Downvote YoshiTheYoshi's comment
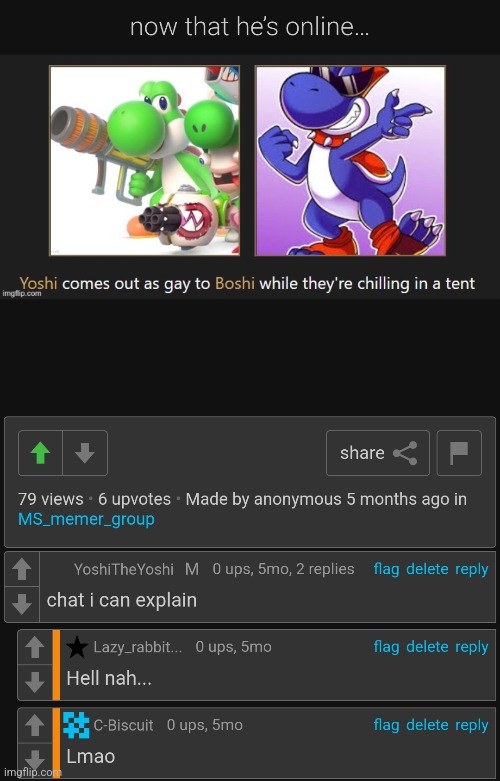 pos(22,604)
